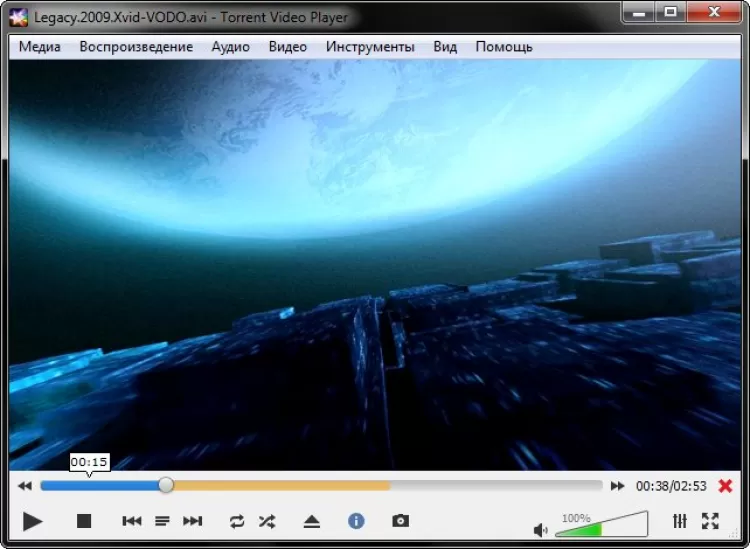750x549 pixels.
Task: Toggle shuffle playback mode
Action: pos(267,521)
